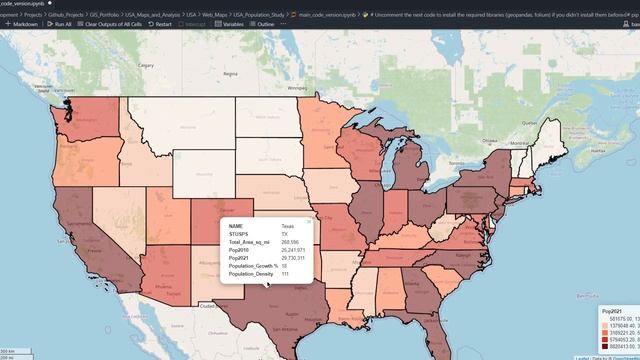Select GIS_Portfolio in the breadcrumb
This screenshot has width=640, height=360.
[x=104, y=15]
